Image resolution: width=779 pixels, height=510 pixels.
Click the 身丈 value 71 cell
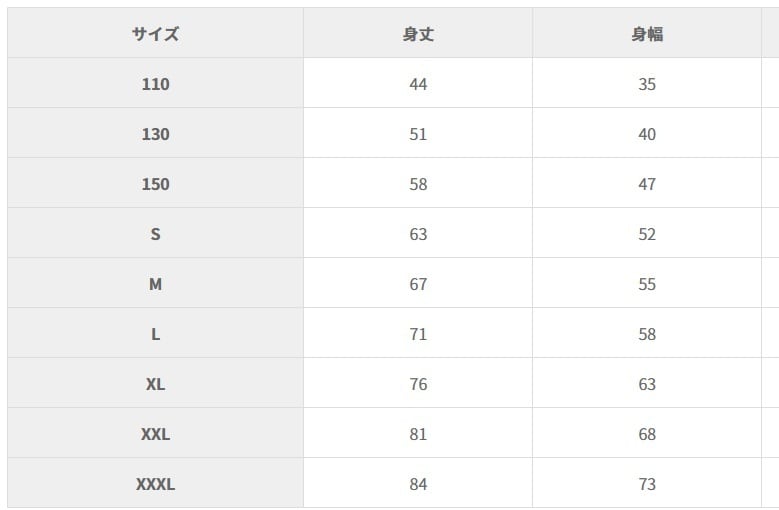tap(418, 334)
